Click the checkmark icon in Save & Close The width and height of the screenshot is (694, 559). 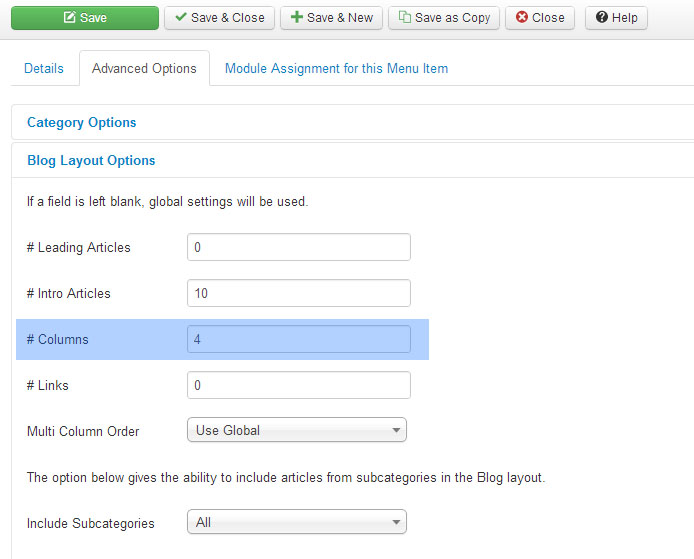coord(180,18)
